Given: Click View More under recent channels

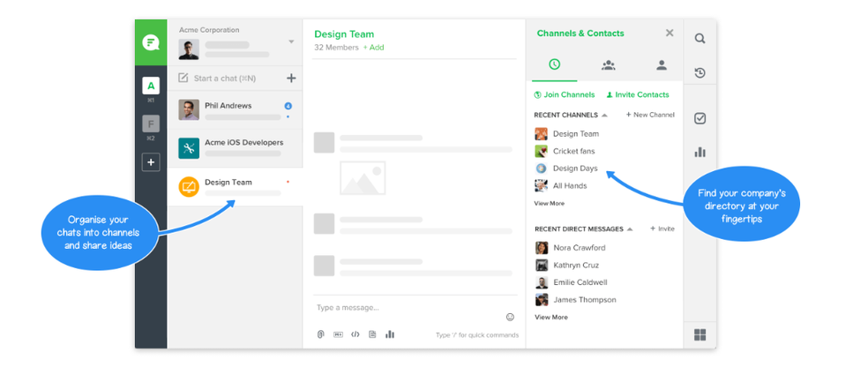Looking at the screenshot, I should [x=550, y=203].
